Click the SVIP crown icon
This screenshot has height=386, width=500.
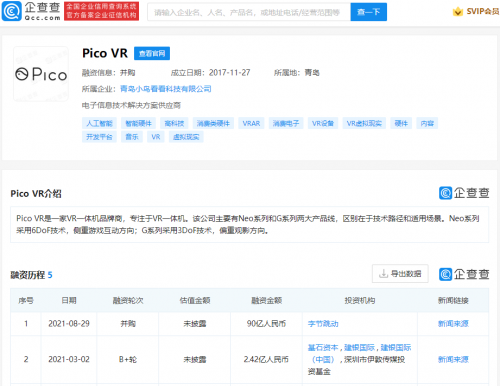(x=458, y=12)
